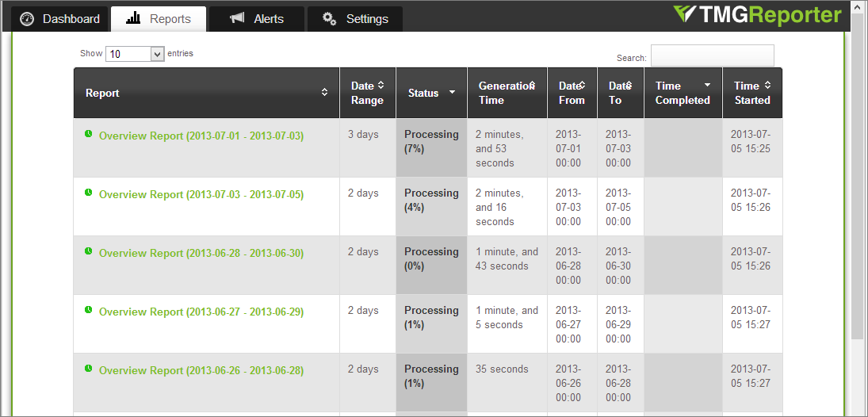The width and height of the screenshot is (868, 417).
Task: Click the Settings gears icon
Action: pyautogui.click(x=329, y=19)
